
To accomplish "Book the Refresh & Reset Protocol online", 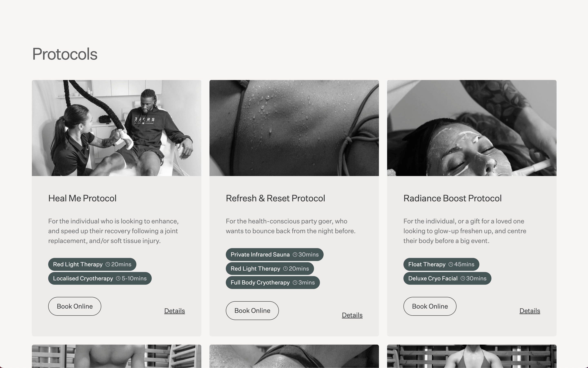I will pyautogui.click(x=252, y=311).
